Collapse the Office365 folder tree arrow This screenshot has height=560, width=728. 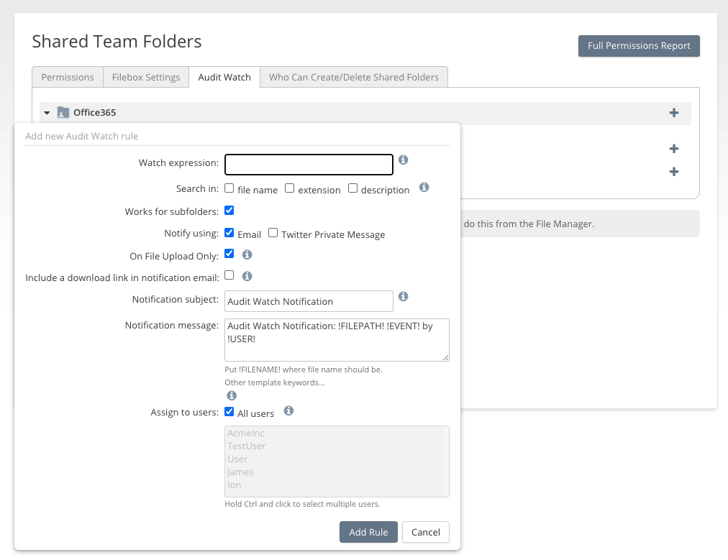click(47, 113)
